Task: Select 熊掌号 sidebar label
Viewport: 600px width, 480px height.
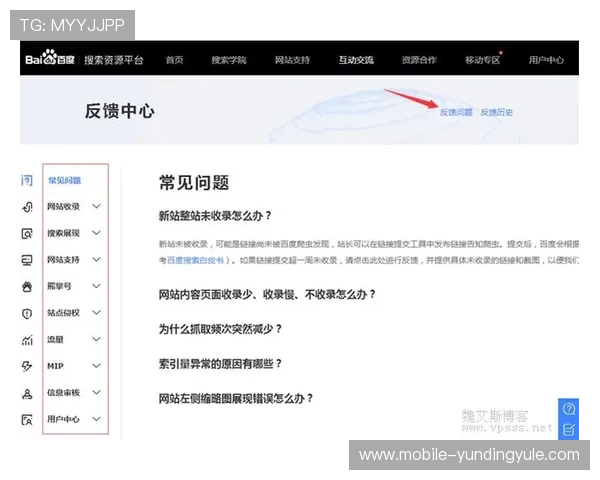Action: (59, 286)
